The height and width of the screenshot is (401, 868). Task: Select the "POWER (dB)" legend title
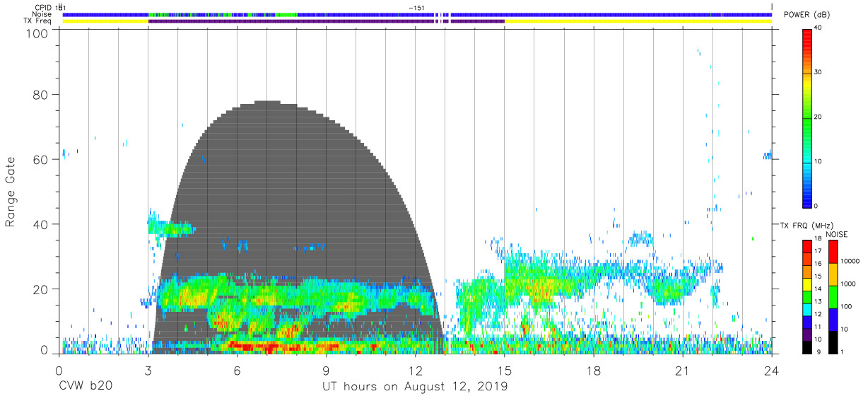(x=807, y=15)
